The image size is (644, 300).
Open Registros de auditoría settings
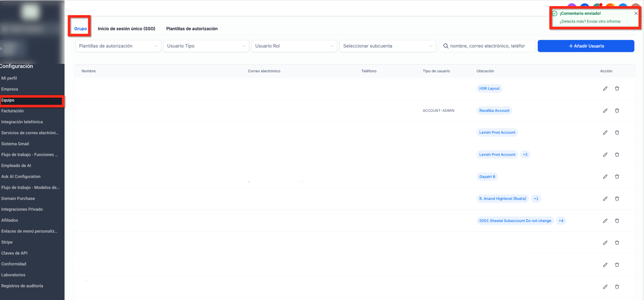point(22,286)
